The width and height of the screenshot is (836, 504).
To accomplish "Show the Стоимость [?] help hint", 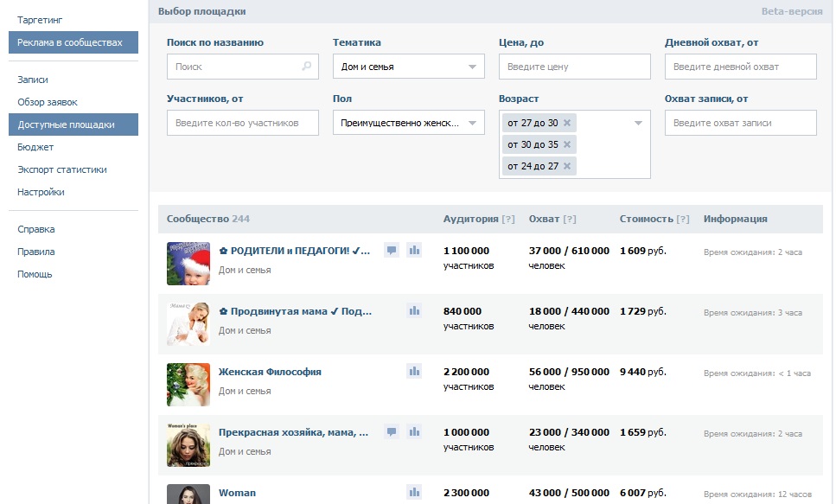I will [x=682, y=219].
